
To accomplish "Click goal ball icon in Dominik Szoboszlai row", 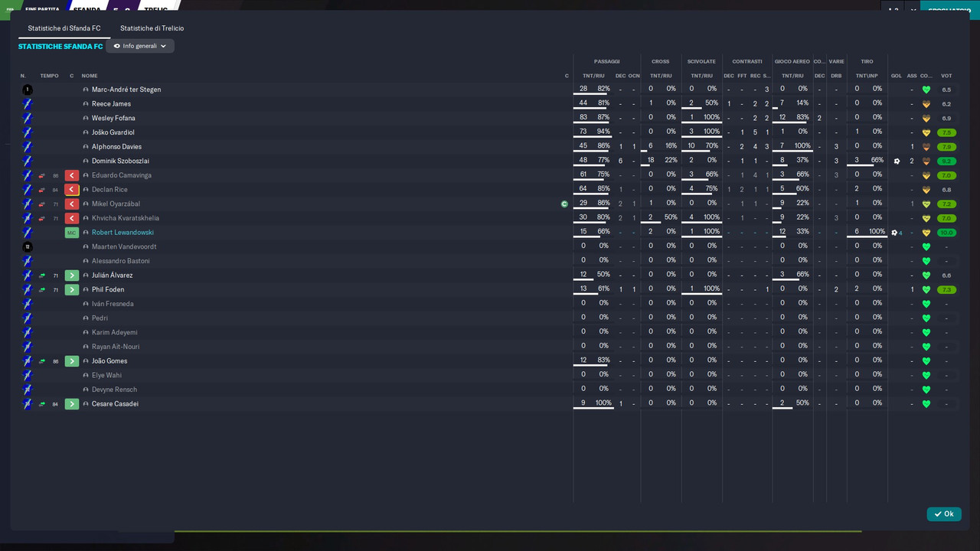I will click(x=897, y=161).
